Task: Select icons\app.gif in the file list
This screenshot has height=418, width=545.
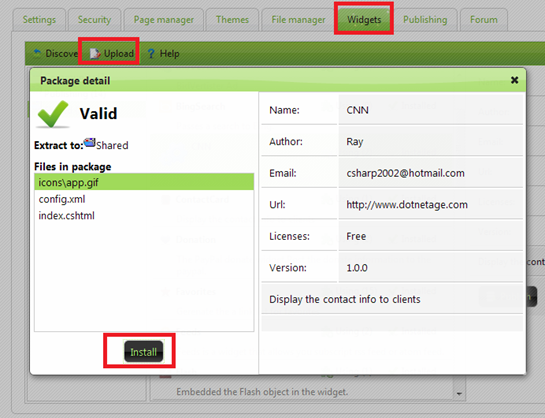Action: pyautogui.click(x=144, y=182)
